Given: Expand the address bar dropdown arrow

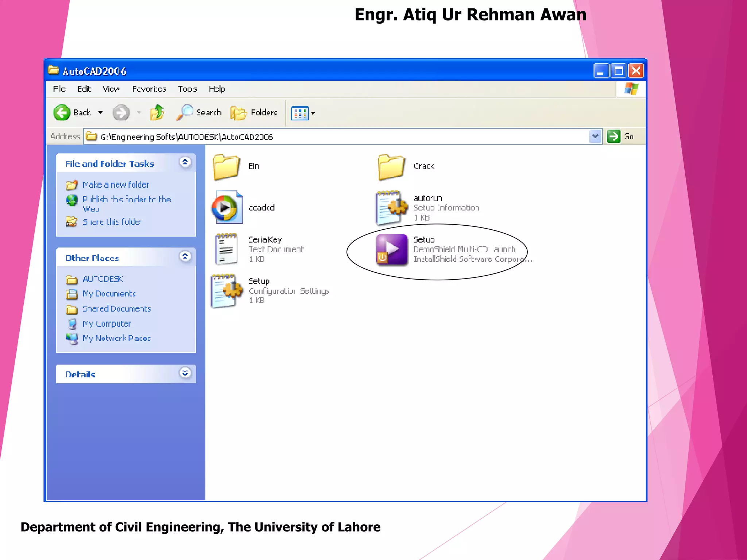Looking at the screenshot, I should click(x=595, y=136).
